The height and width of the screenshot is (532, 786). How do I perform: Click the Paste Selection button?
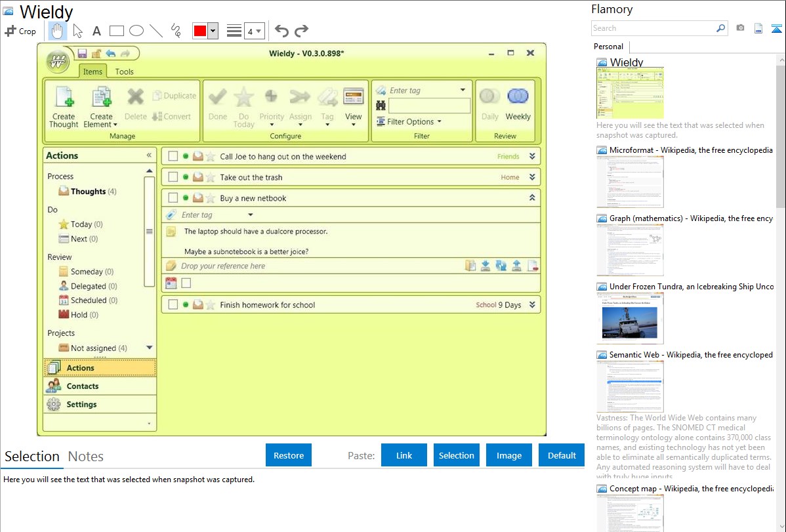click(x=456, y=455)
